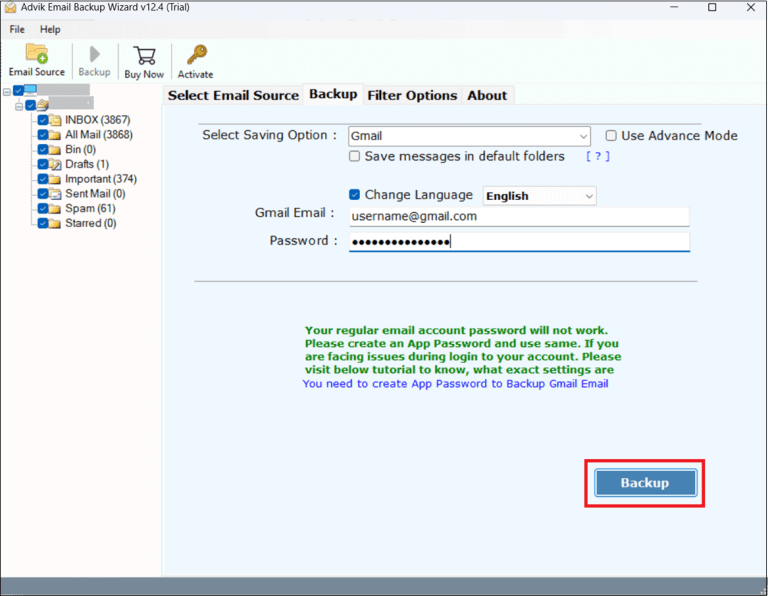The height and width of the screenshot is (596, 768).
Task: Uncheck the Spam (61) checkbox
Action: tap(43, 208)
